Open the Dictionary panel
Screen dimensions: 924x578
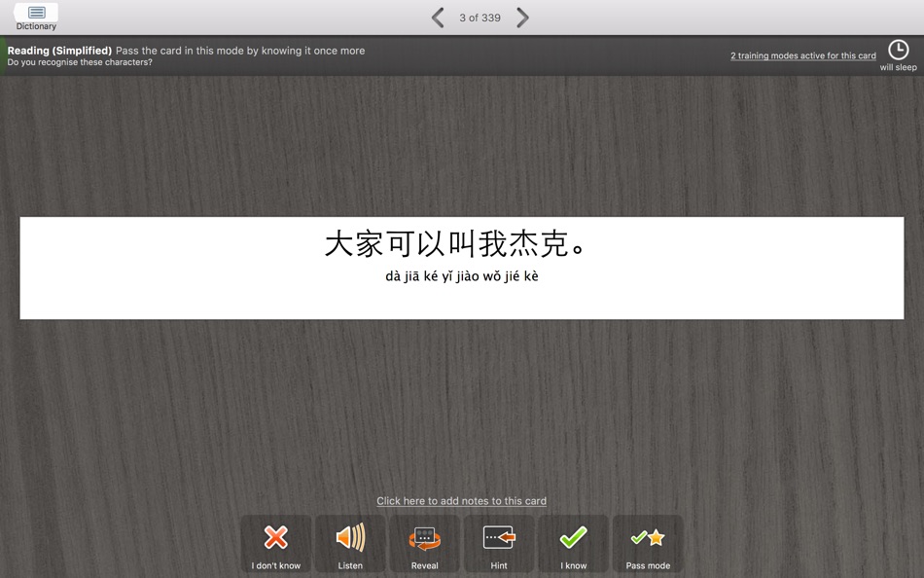coord(36,18)
